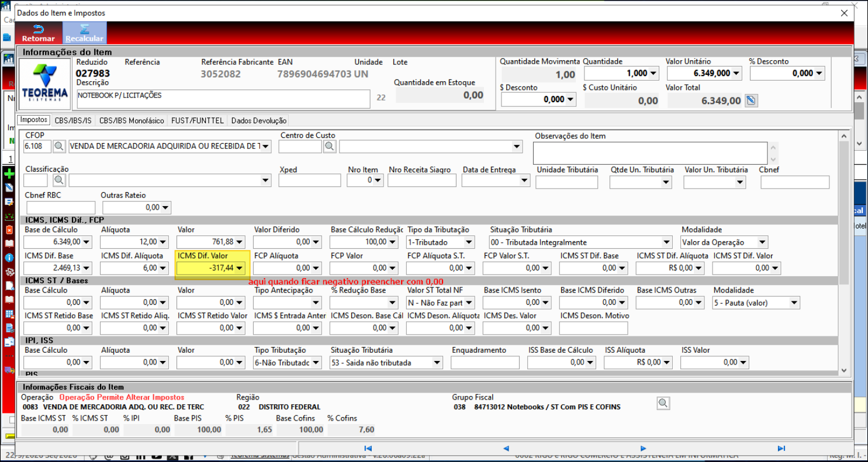Expand the Pauta (valor) Modalidade dropdown
The height and width of the screenshot is (462, 868).
point(794,303)
